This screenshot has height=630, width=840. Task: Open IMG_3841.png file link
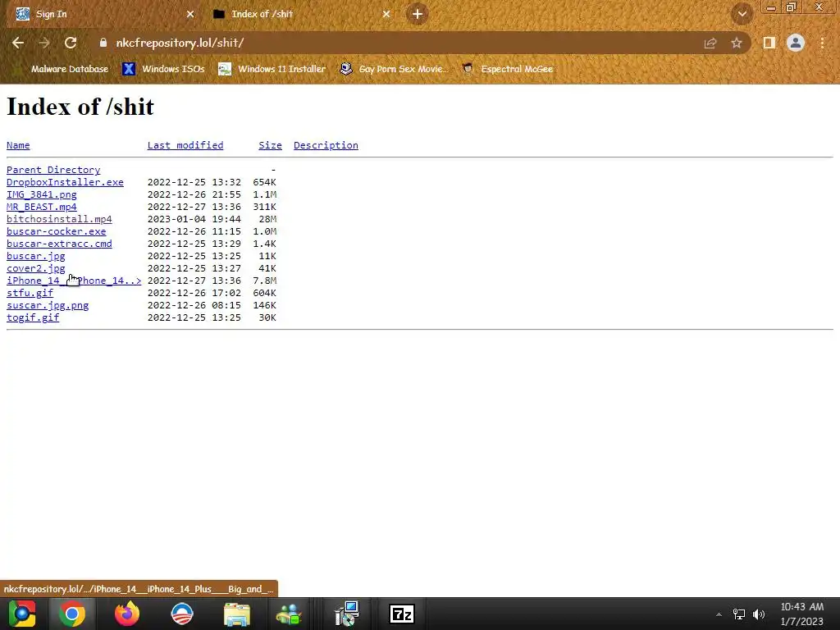[41, 194]
